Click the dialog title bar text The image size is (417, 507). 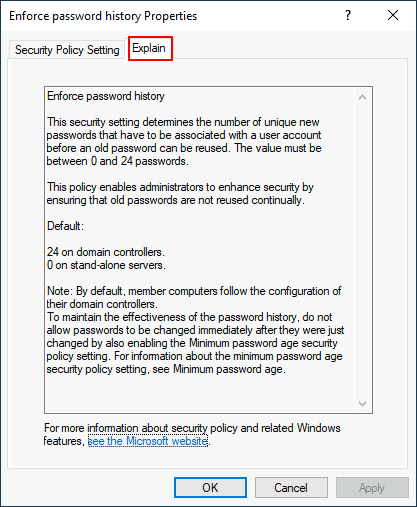(x=103, y=16)
